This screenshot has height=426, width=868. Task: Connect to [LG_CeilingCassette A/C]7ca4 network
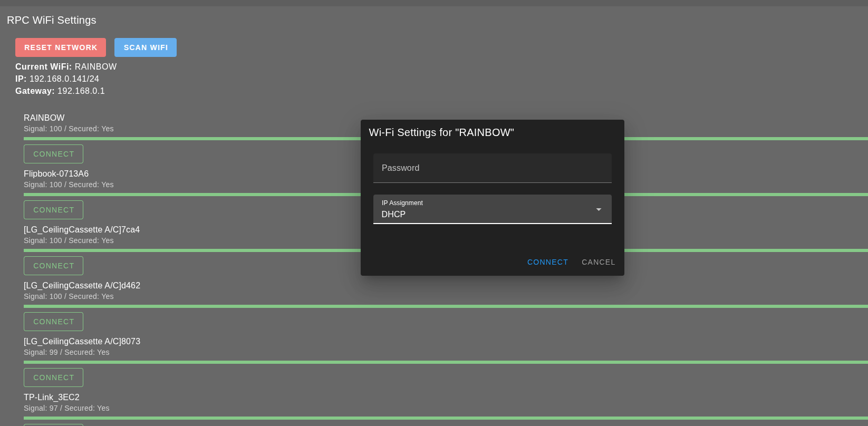(53, 266)
